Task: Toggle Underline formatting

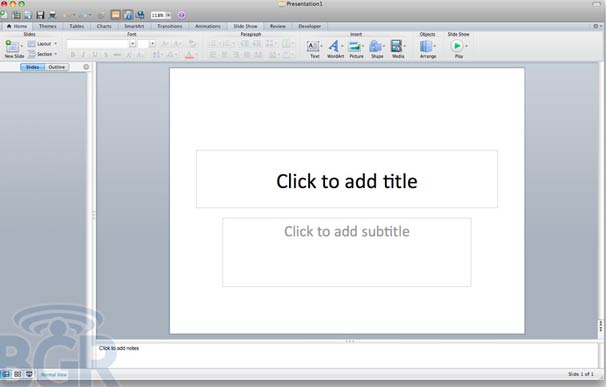Action: (95, 55)
